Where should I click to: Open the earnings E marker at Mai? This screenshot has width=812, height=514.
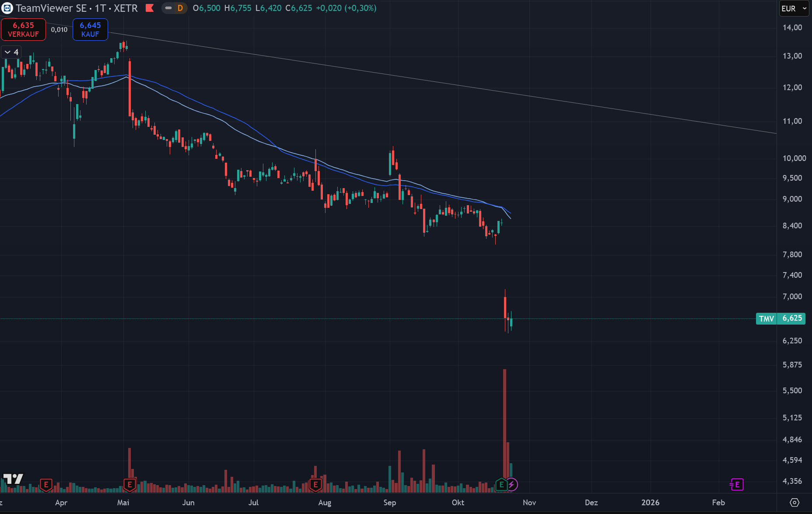click(x=129, y=485)
